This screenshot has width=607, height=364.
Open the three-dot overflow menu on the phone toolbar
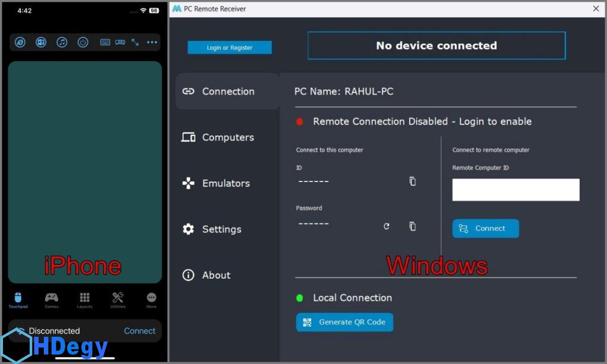click(x=152, y=42)
